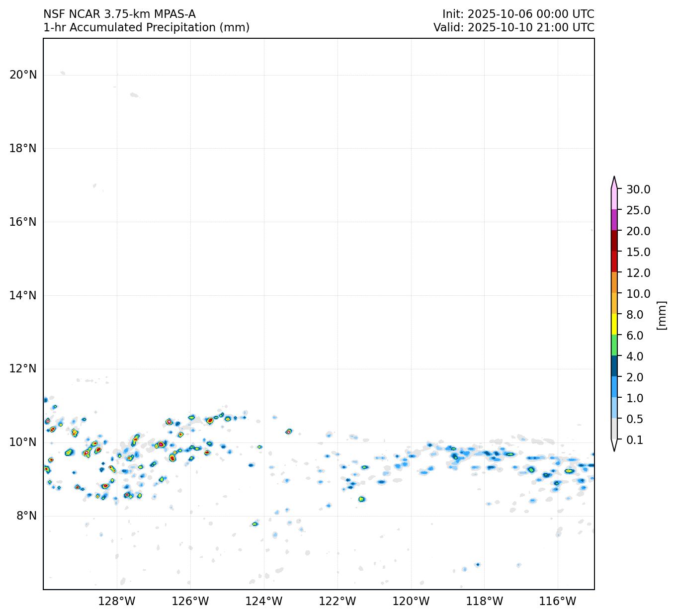Click the Init: 2025-10-06 00:00 UTC text
This screenshot has height=616, width=676.
coord(518,14)
